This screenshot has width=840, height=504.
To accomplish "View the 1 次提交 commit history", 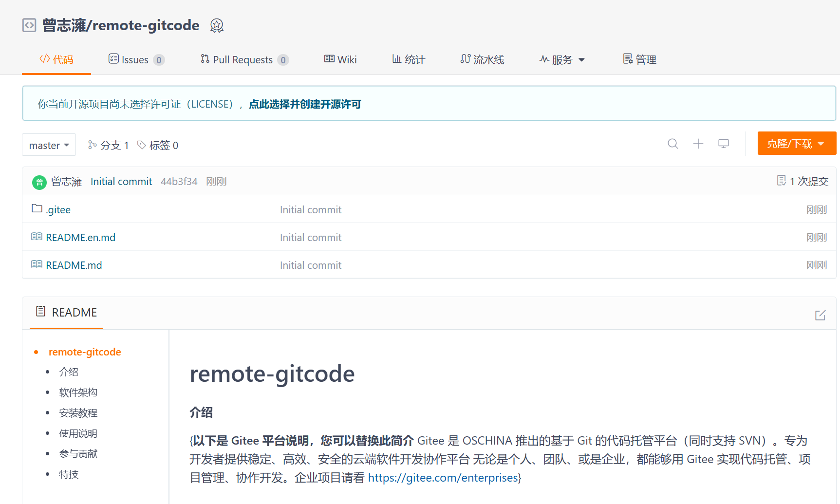I will tap(803, 181).
